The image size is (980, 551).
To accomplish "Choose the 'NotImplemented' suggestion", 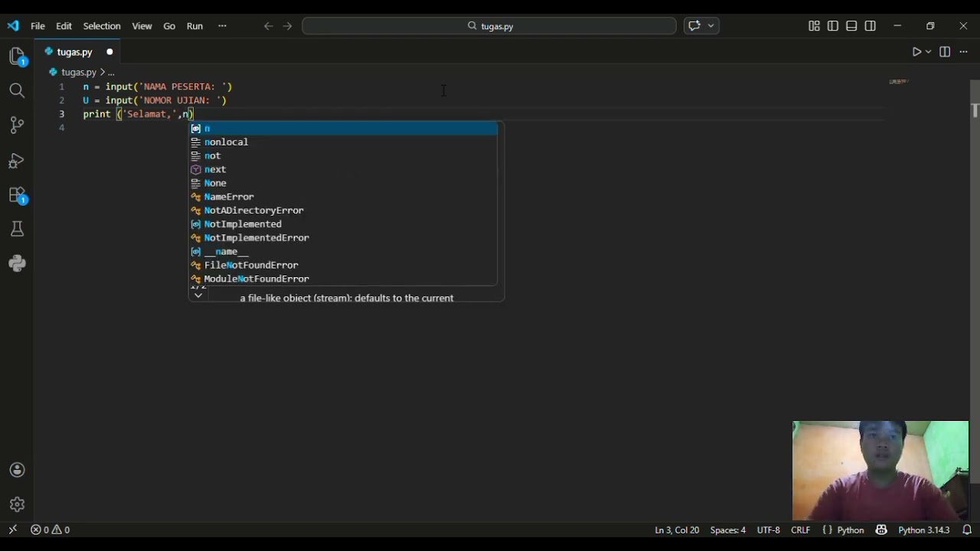I will click(x=343, y=224).
